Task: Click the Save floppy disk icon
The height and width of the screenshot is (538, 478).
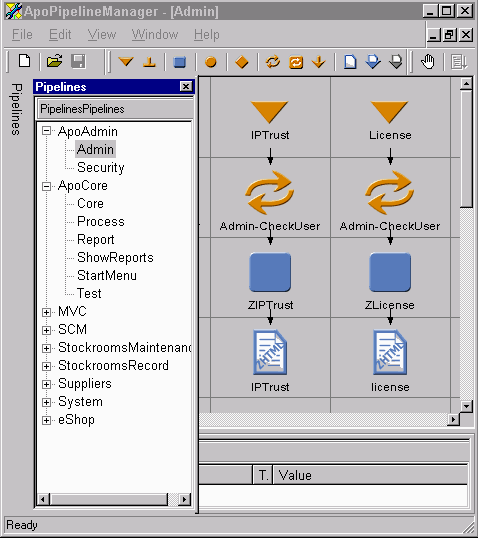Action: 78,62
